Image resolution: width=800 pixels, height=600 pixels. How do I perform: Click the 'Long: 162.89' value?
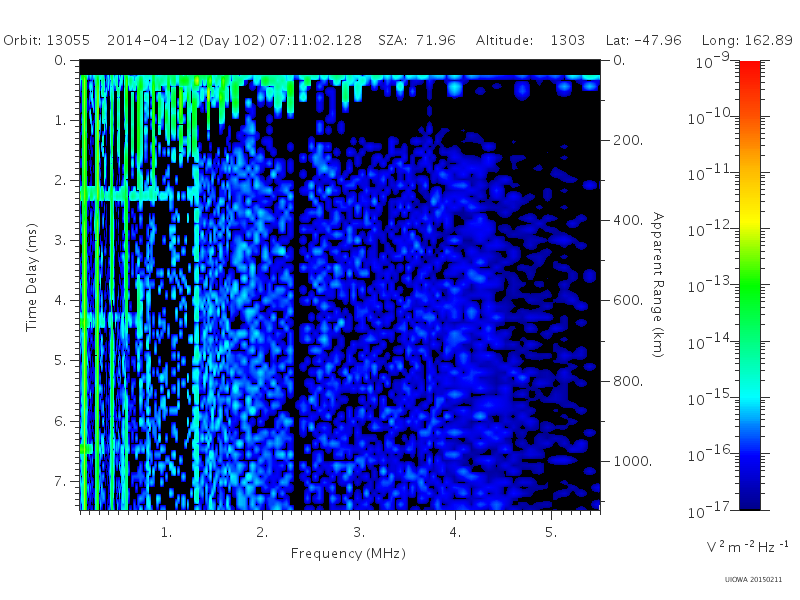point(747,41)
